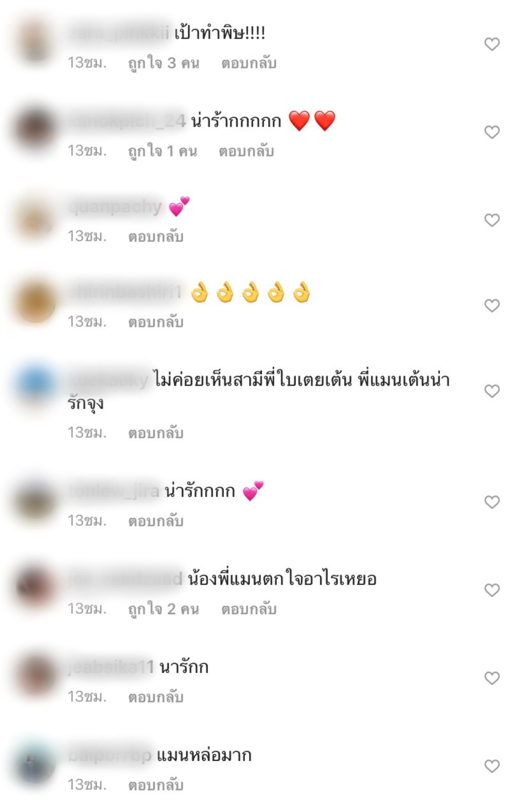Like the นารักก comment
524x812 pixels.
492,678
